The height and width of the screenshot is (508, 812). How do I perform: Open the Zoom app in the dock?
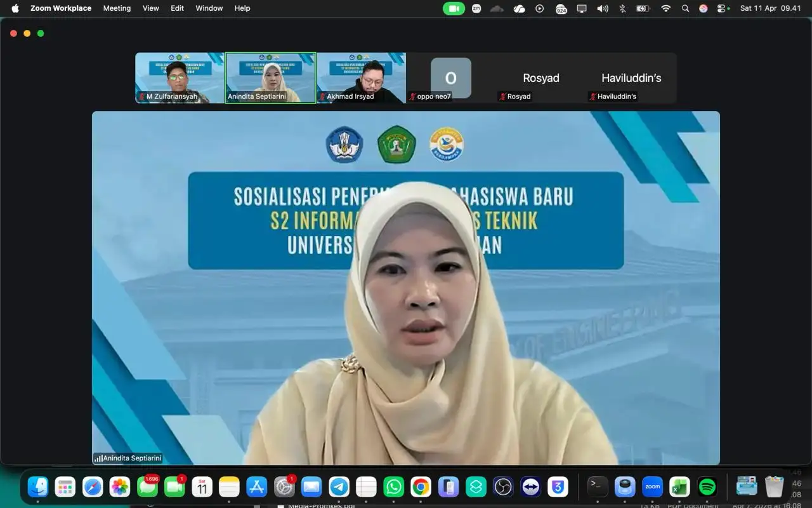click(x=652, y=487)
